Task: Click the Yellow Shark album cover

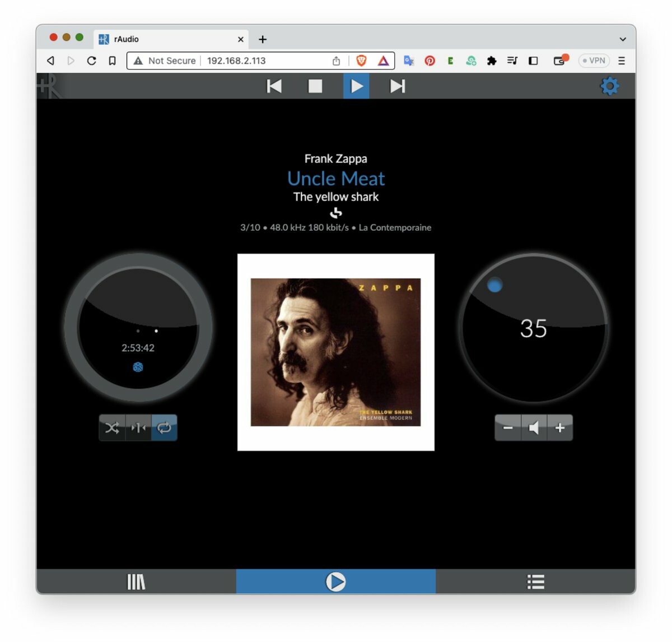Action: coord(335,352)
